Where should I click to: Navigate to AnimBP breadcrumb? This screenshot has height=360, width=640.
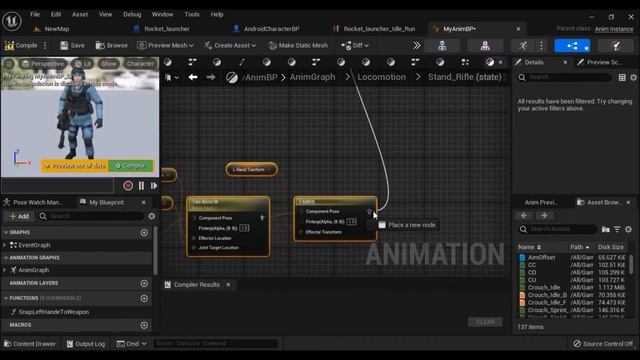point(260,77)
